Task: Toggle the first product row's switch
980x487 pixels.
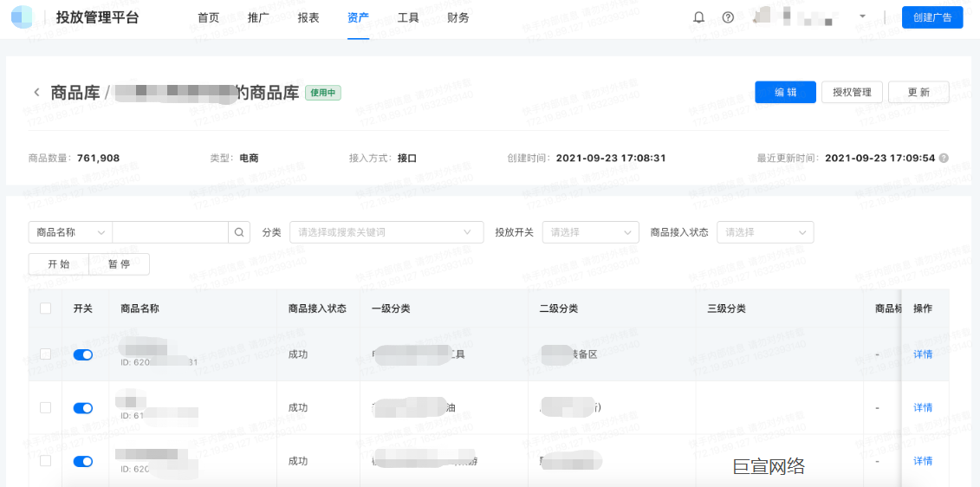Action: (x=83, y=354)
